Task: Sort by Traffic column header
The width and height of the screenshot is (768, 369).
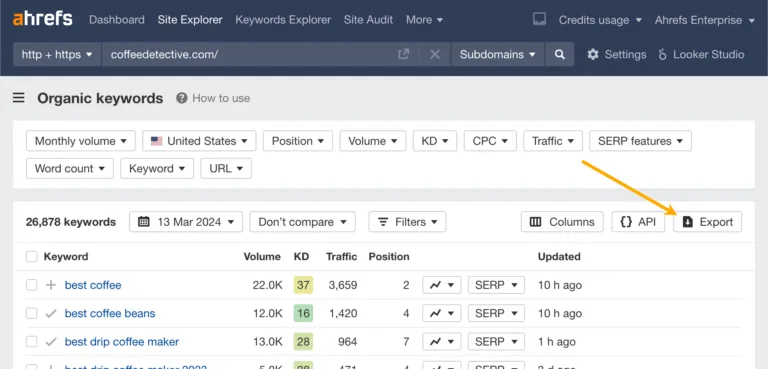Action: pos(341,257)
